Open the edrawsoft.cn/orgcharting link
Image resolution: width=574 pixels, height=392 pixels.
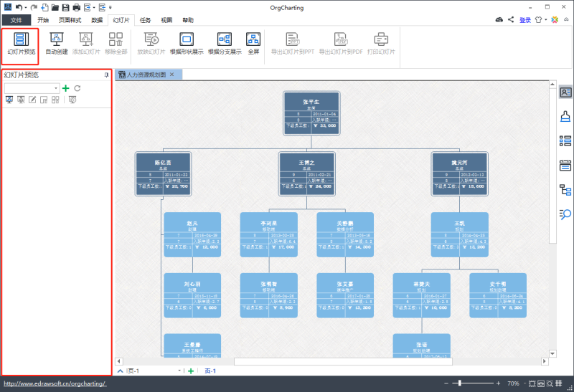click(55, 383)
